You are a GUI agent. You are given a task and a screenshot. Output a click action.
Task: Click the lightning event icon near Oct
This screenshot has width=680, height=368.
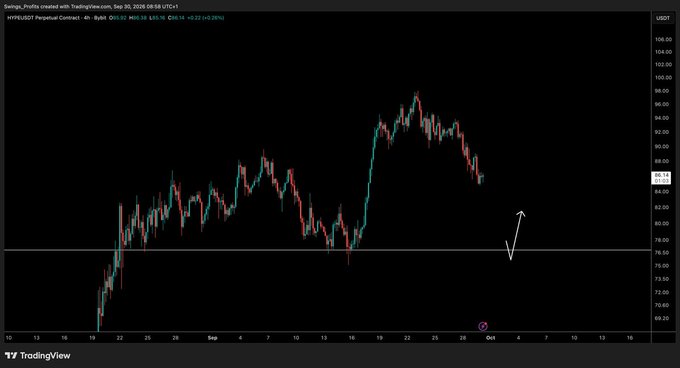click(483, 326)
